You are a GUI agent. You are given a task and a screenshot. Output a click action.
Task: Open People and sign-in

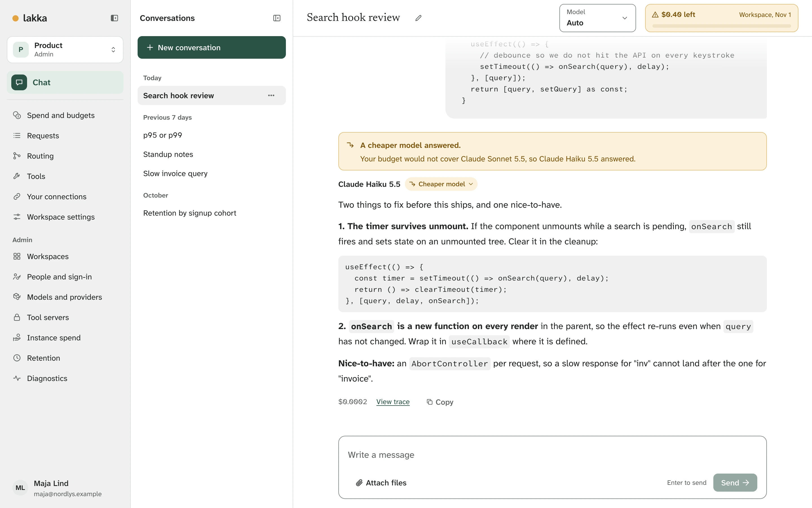[65, 277]
